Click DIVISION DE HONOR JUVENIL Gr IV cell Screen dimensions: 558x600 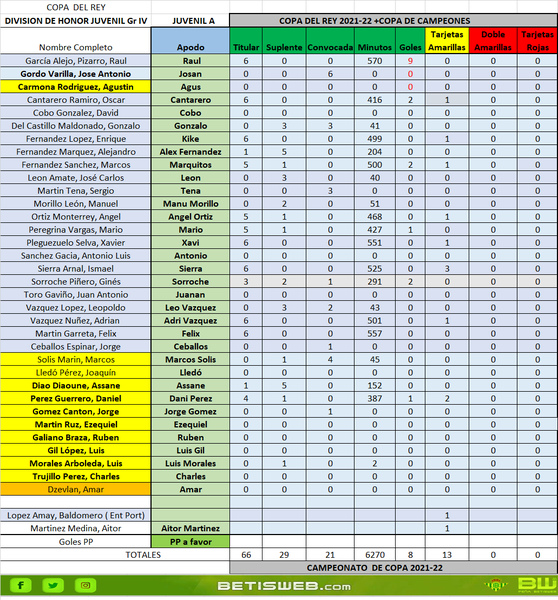point(76,21)
